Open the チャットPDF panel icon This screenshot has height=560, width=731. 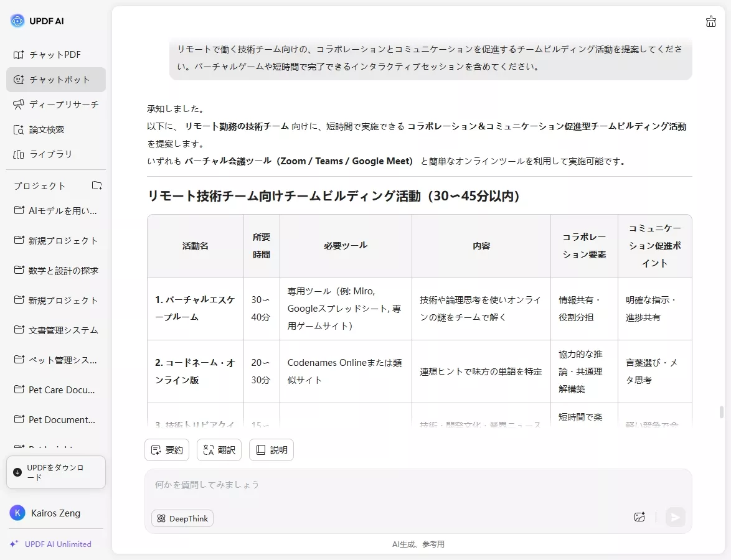point(20,55)
